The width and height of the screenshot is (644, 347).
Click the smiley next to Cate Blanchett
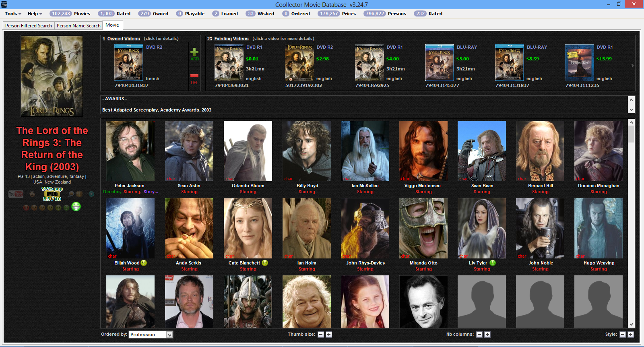point(264,263)
